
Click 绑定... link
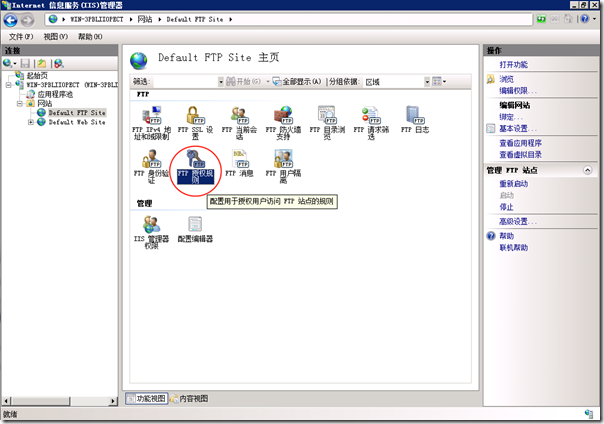(x=511, y=117)
